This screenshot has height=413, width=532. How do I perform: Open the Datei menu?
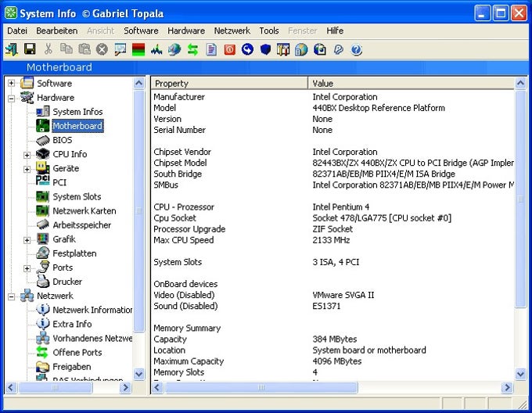point(17,31)
